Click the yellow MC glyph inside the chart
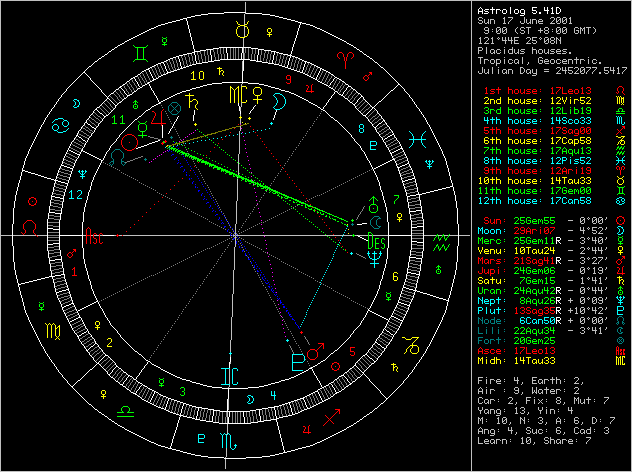632x472 pixels. (x=236, y=95)
